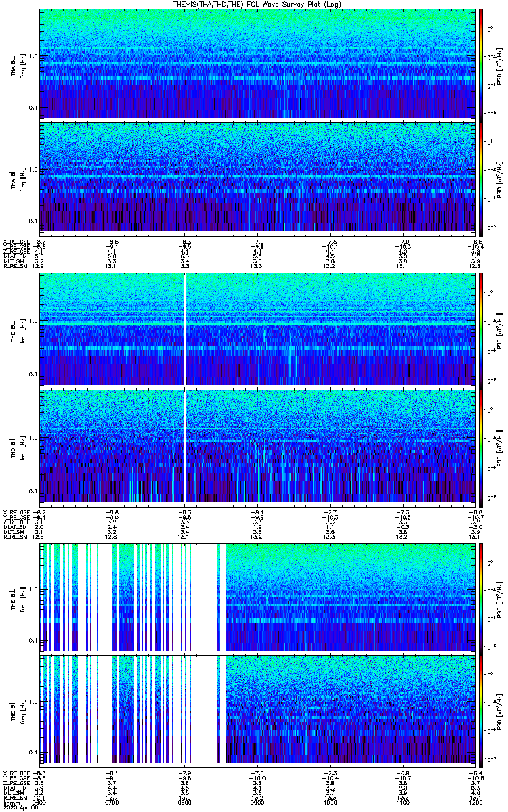Image resolution: width=508 pixels, height=812 pixels.
Task: Click the 1000 time tick label
Action: click(329, 803)
